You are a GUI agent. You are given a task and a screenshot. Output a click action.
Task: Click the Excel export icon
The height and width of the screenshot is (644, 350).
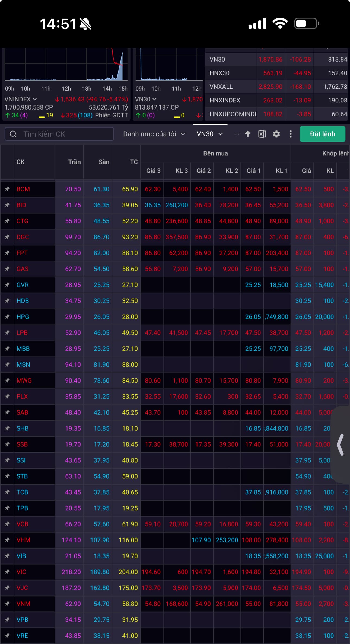[262, 134]
